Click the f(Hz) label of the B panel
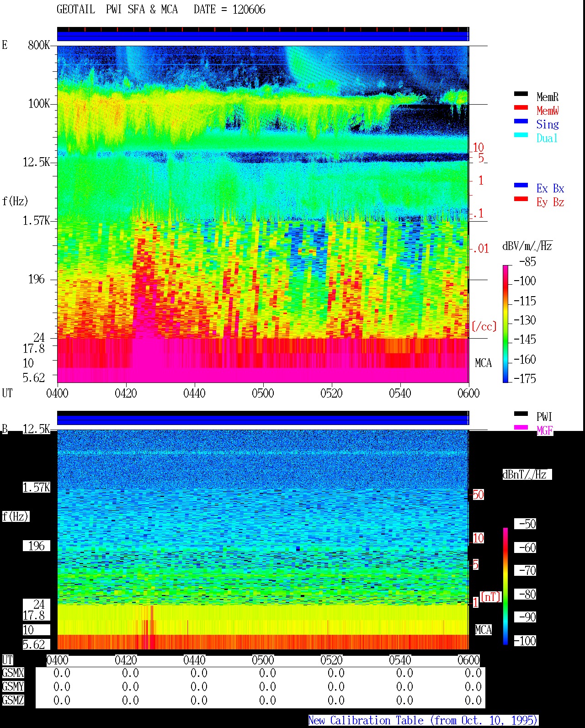This screenshot has width=585, height=728. (15, 516)
